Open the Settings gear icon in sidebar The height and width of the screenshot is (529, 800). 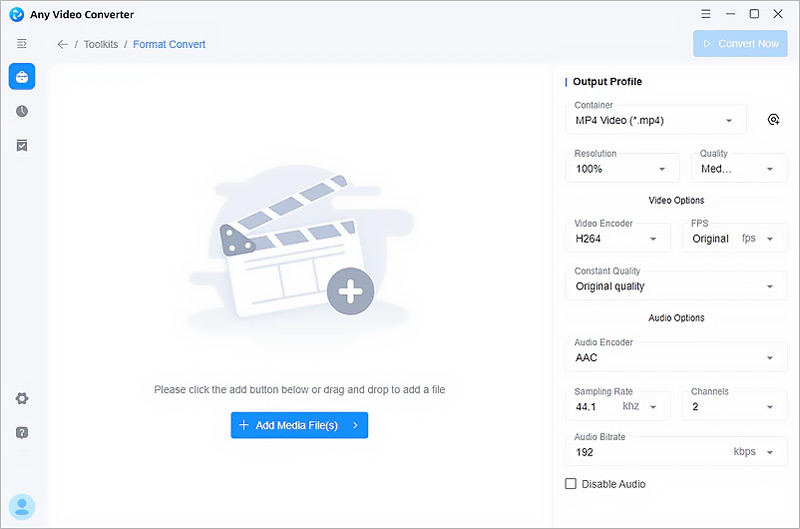point(22,398)
